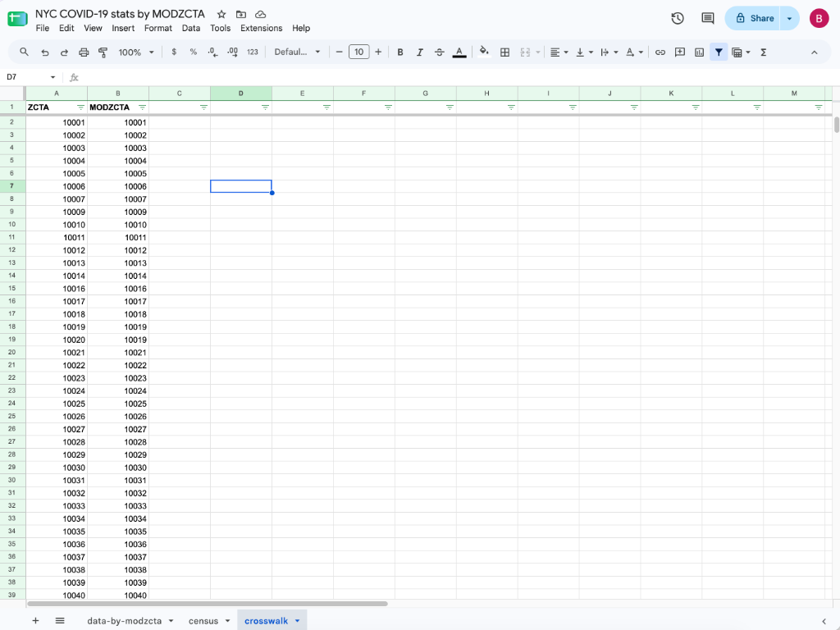
Task: Star this document
Action: tap(221, 15)
